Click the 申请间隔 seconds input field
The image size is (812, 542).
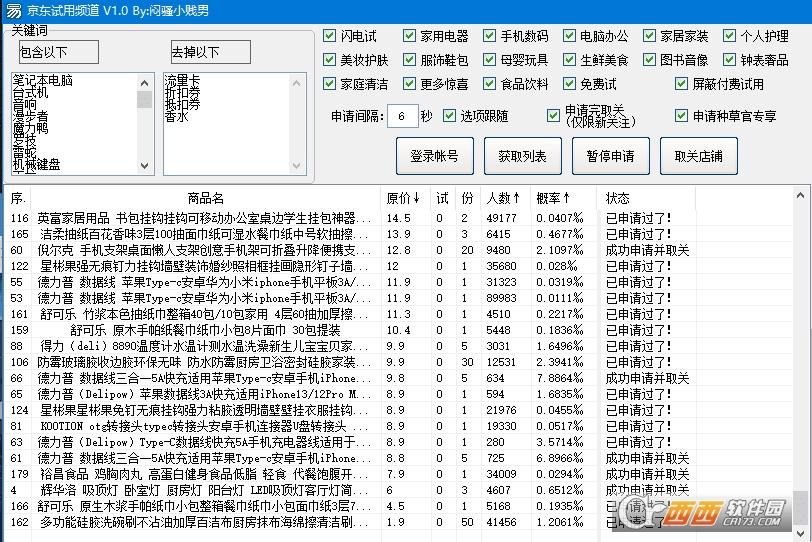402,116
